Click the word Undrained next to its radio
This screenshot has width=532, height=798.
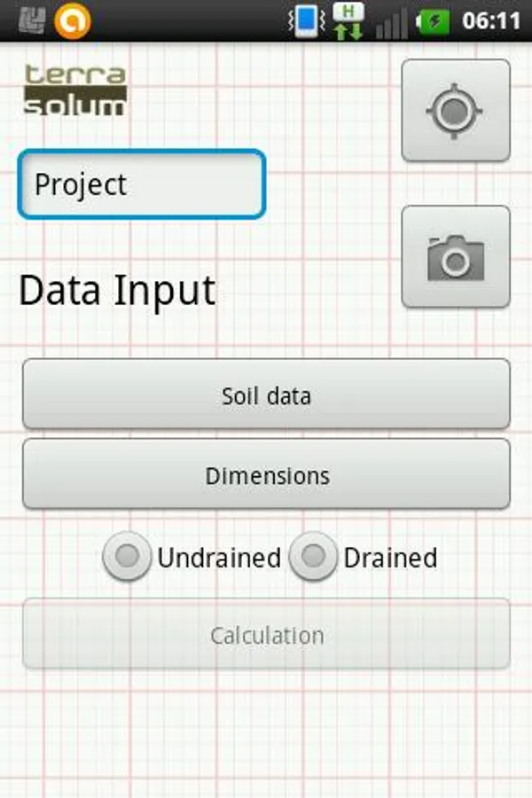tap(219, 558)
